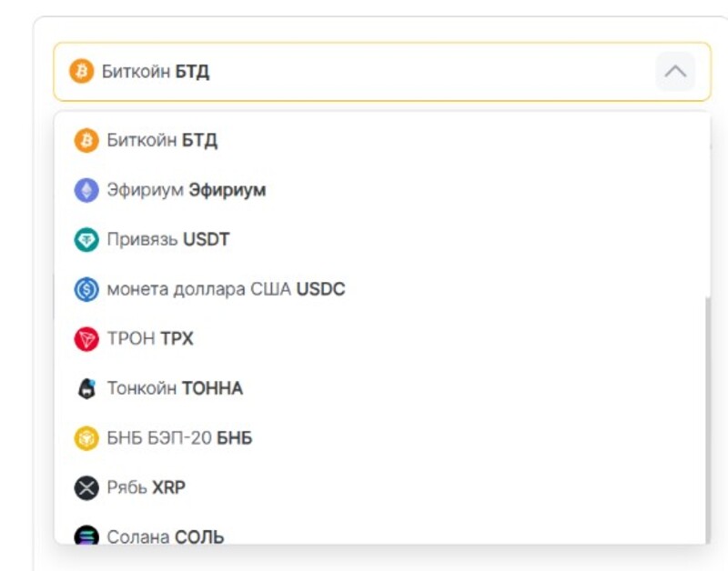Click the red TRON icon
This screenshot has height=571, width=728.
[86, 338]
